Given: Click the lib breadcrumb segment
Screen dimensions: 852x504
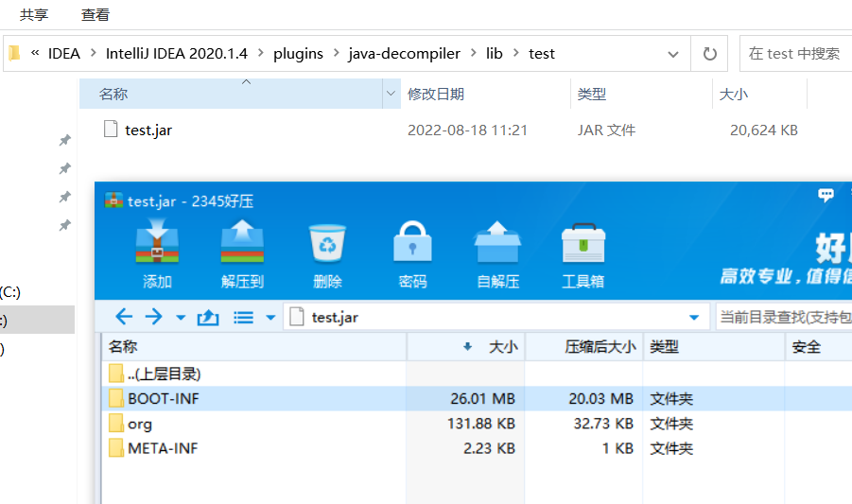Looking at the screenshot, I should pos(495,53).
